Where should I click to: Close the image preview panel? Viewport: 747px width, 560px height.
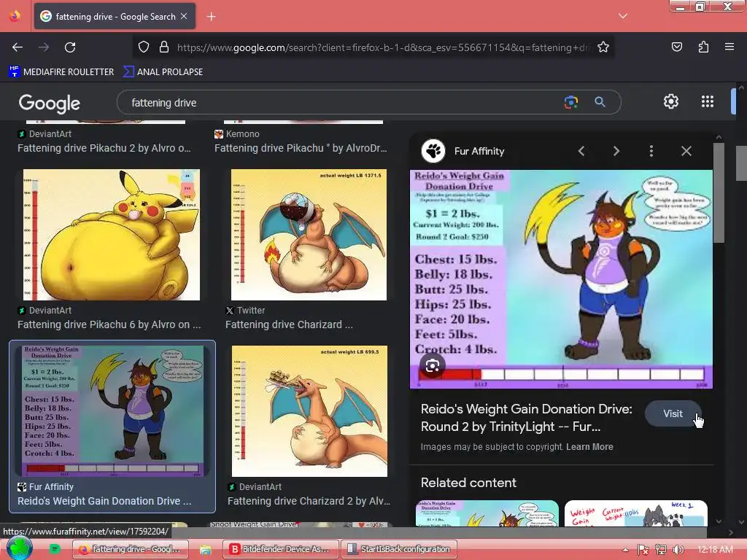(686, 152)
